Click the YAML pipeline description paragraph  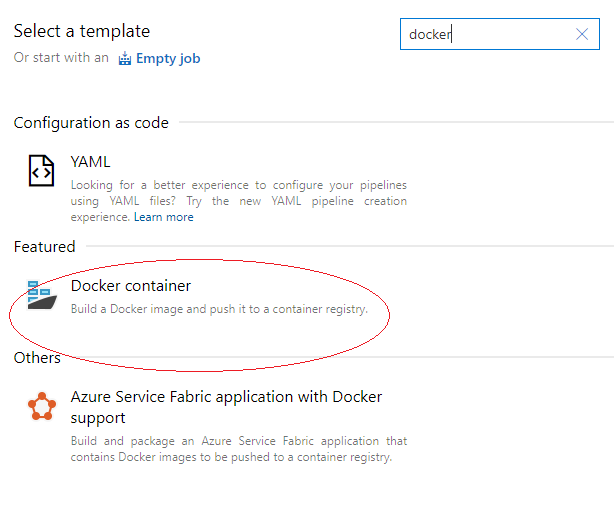pos(239,201)
